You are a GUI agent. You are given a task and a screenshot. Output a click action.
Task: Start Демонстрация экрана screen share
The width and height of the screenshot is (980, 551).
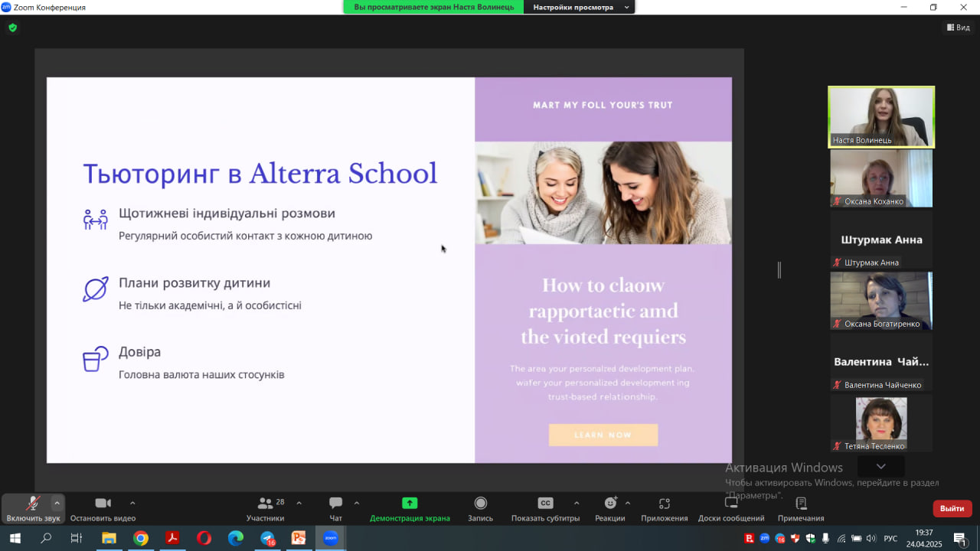pos(410,510)
